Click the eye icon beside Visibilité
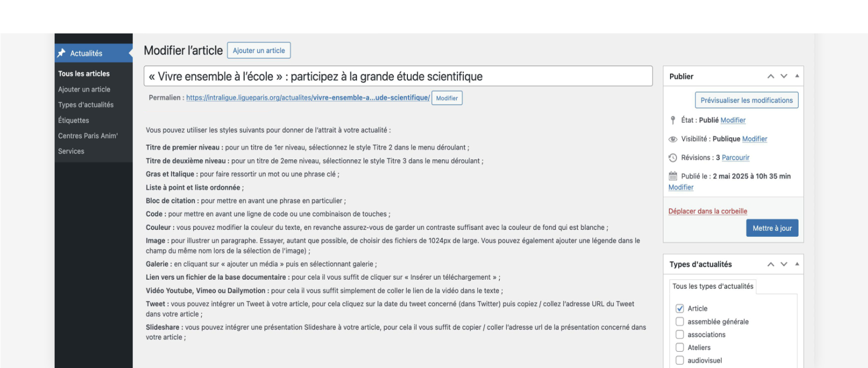868x368 pixels. (673, 139)
